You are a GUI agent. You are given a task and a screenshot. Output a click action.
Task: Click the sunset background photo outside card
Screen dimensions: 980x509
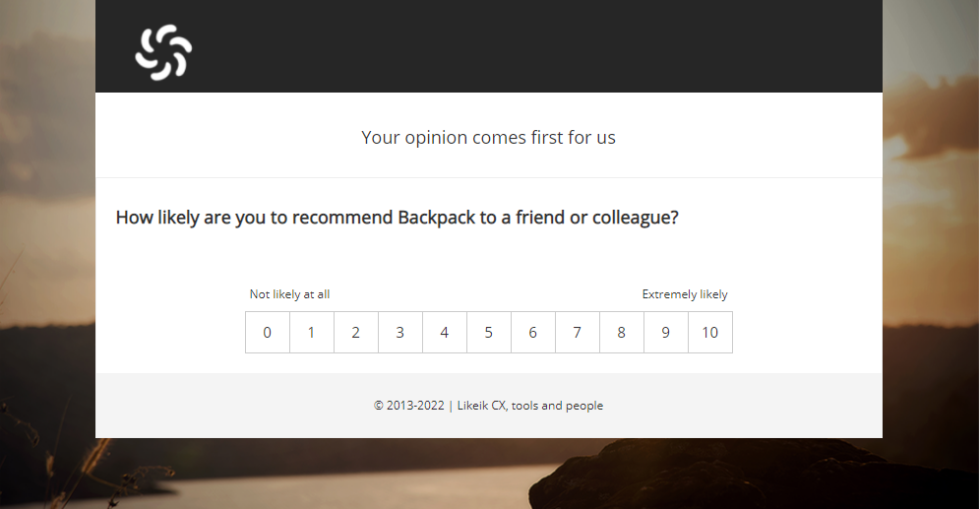point(47,250)
